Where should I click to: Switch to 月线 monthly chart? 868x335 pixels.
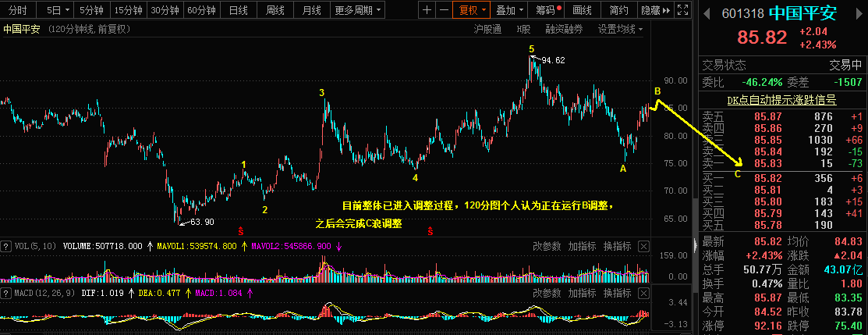pyautogui.click(x=312, y=10)
